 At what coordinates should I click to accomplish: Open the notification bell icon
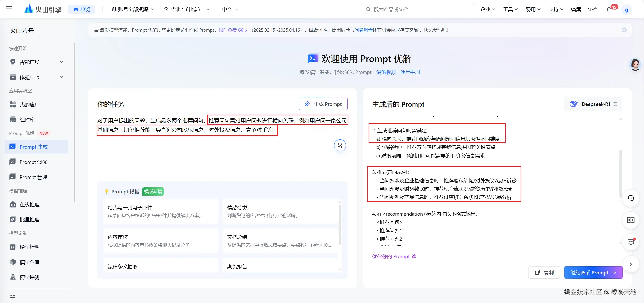(x=609, y=10)
